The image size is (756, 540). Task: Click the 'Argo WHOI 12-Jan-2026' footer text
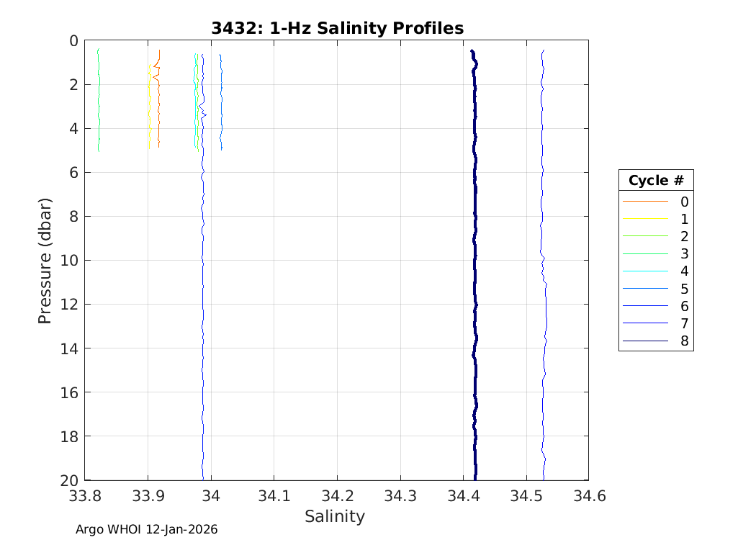point(147,529)
